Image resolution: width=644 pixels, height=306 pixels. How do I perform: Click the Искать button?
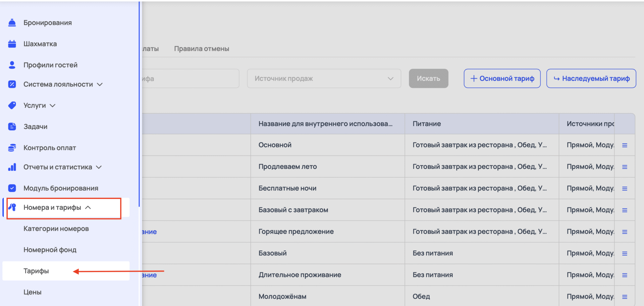428,78
